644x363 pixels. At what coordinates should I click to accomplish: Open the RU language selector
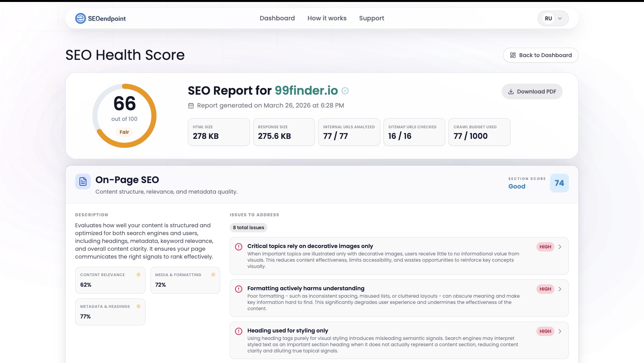552,18
